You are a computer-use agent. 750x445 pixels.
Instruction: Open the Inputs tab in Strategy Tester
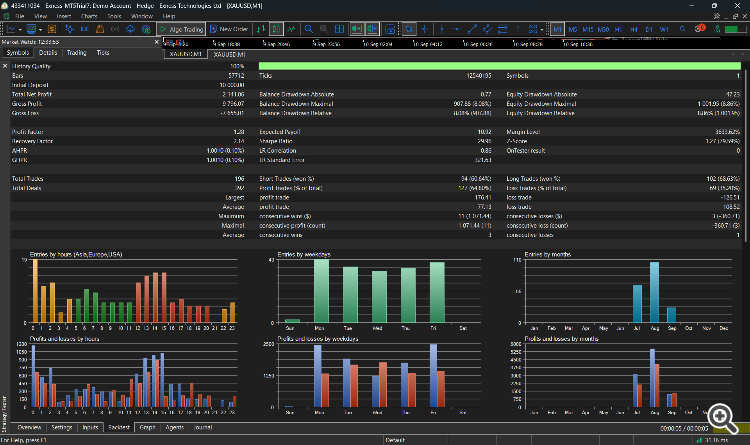click(90, 427)
